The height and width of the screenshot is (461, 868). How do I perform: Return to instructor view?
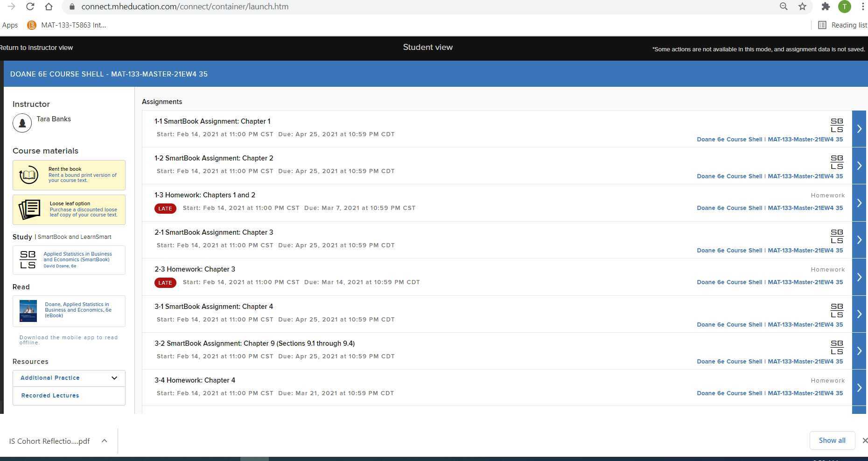click(x=36, y=48)
